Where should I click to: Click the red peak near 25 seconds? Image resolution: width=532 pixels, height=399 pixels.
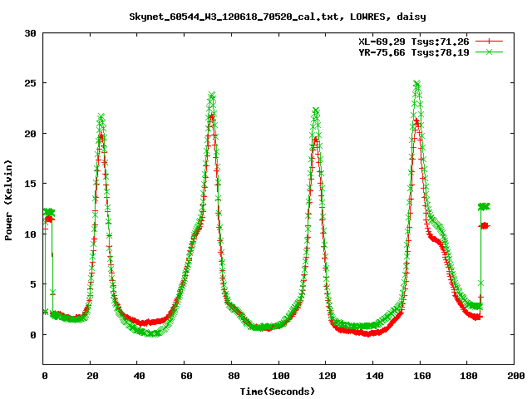101,136
